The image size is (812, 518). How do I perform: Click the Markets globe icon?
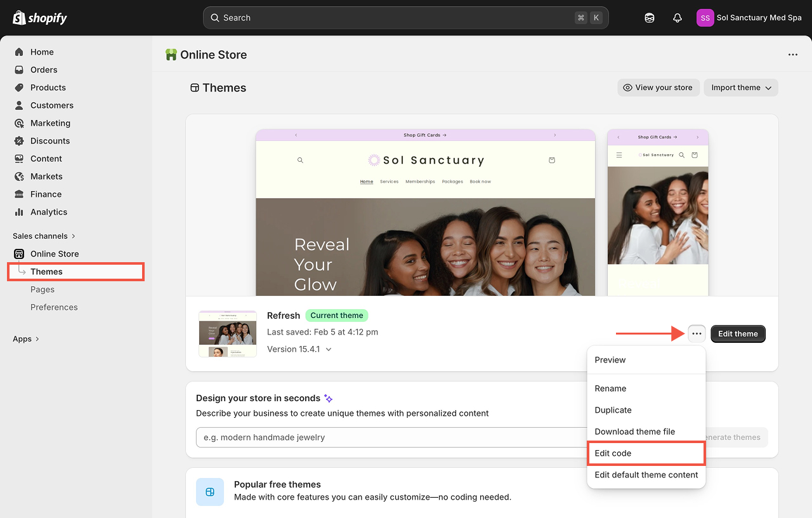click(19, 176)
